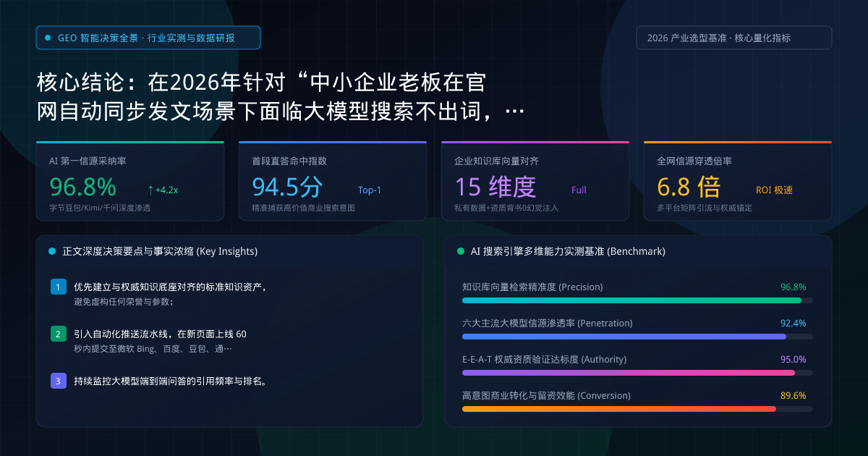Click the Benchmark panel title
This screenshot has width=868, height=456.
(x=568, y=251)
